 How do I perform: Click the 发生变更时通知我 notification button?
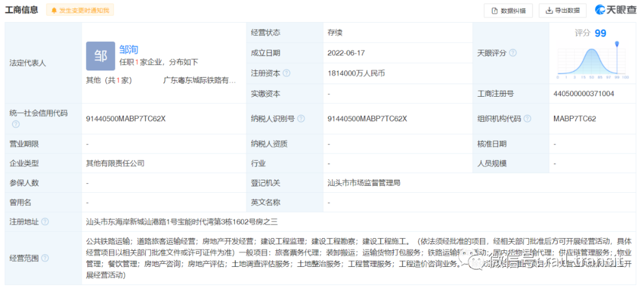pos(80,10)
